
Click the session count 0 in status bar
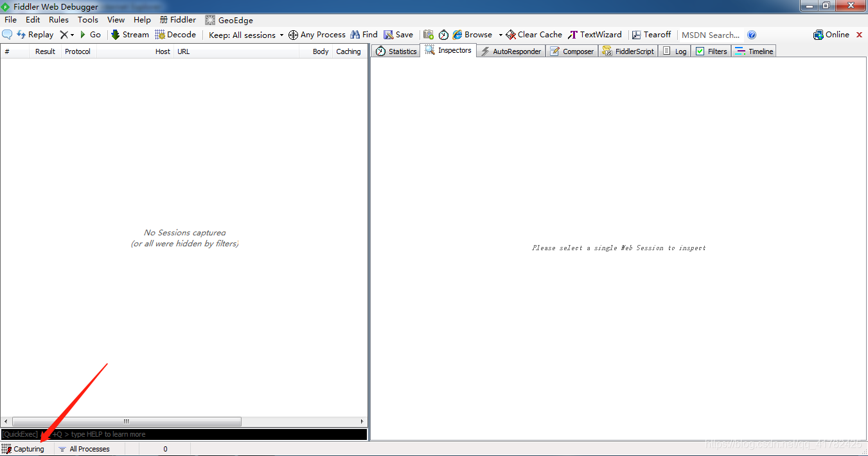click(165, 449)
